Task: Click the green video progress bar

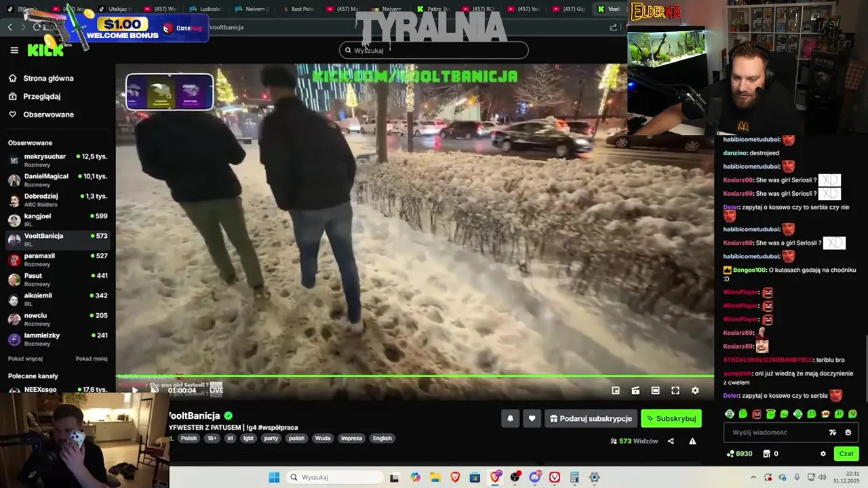Action: tap(414, 375)
